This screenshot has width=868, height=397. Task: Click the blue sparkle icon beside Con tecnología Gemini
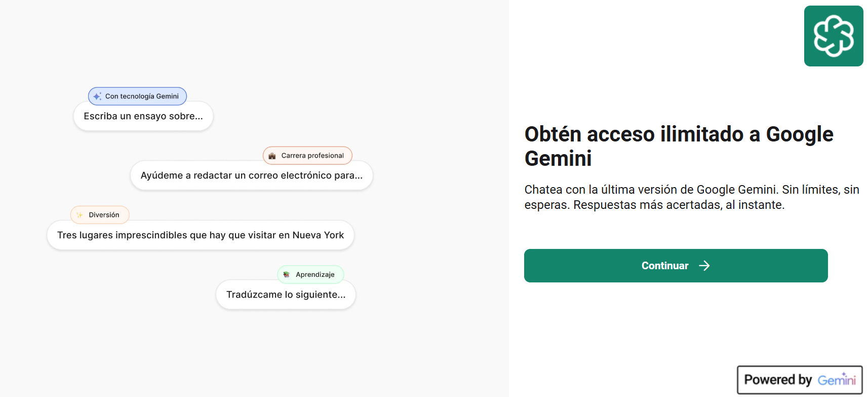pyautogui.click(x=97, y=96)
